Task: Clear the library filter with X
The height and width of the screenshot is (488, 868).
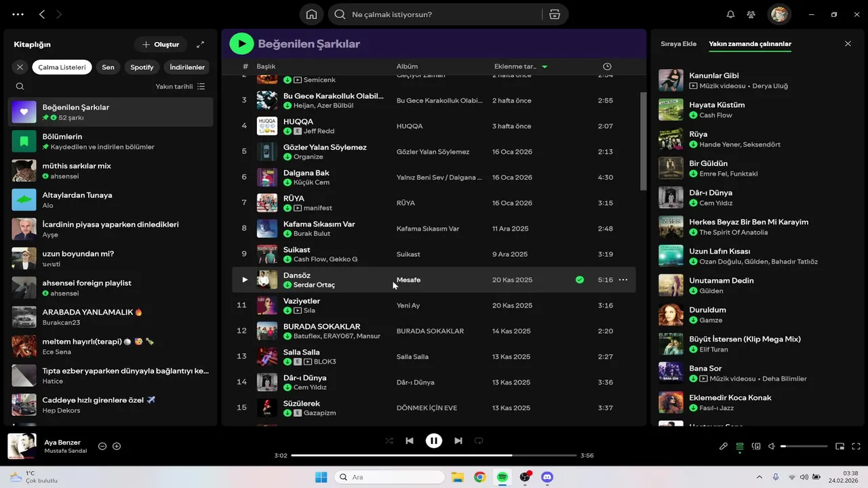Action: tap(20, 67)
